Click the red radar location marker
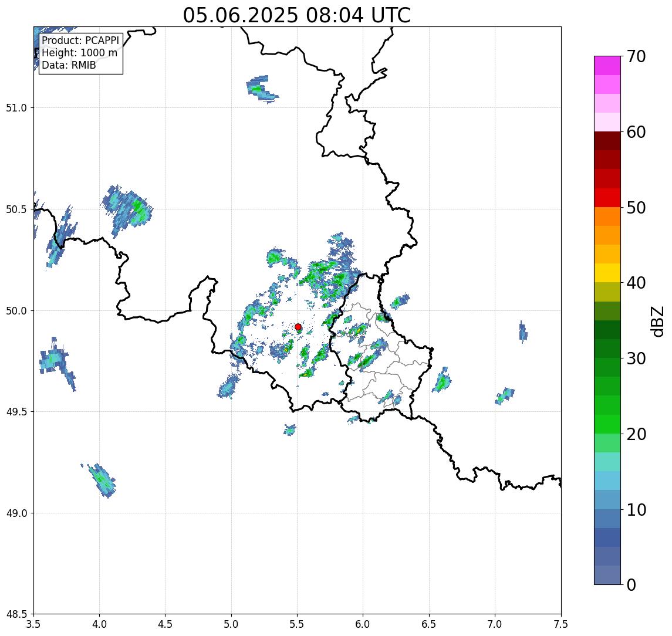Screen dimensions: 672x636 (298, 327)
